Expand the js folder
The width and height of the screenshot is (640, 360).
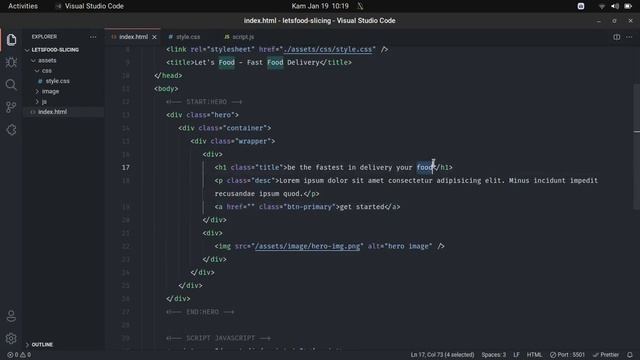point(44,102)
